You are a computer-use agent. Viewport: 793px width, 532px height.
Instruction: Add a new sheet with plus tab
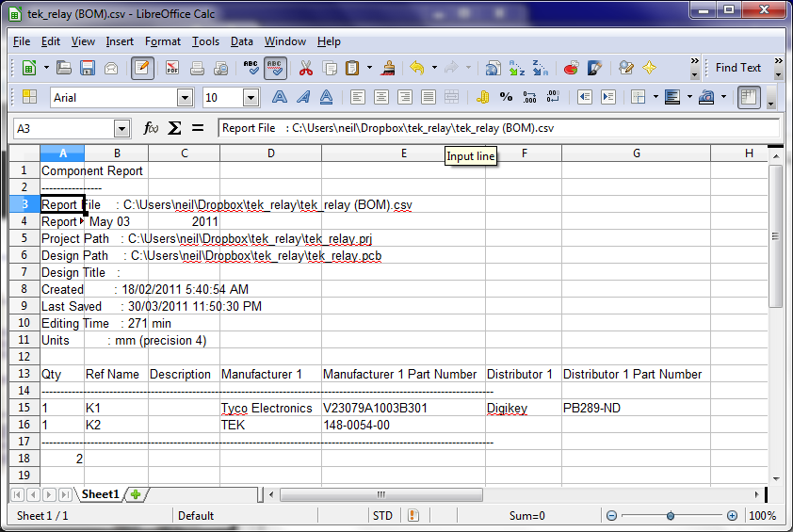(x=136, y=494)
